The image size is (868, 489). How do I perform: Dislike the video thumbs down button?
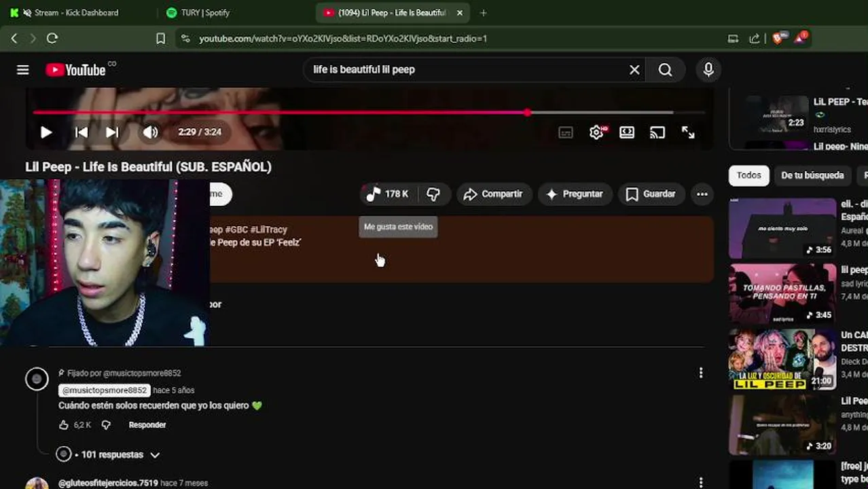coord(433,194)
